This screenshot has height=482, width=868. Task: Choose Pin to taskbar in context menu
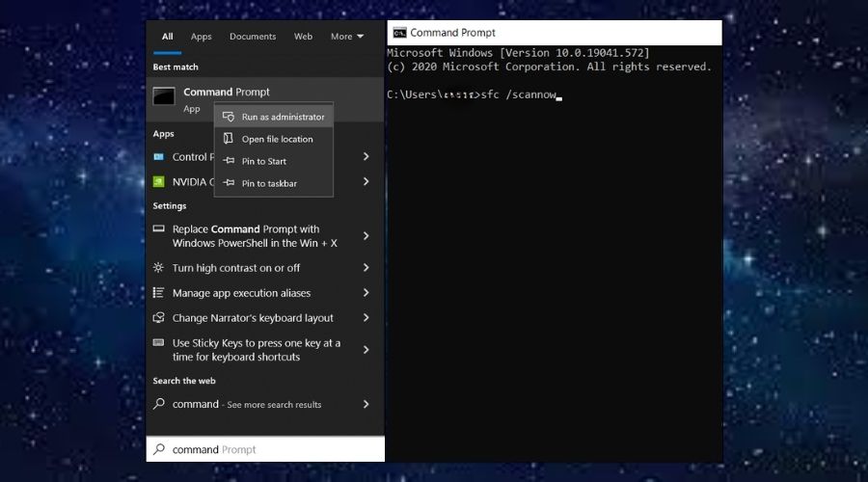[x=274, y=183]
